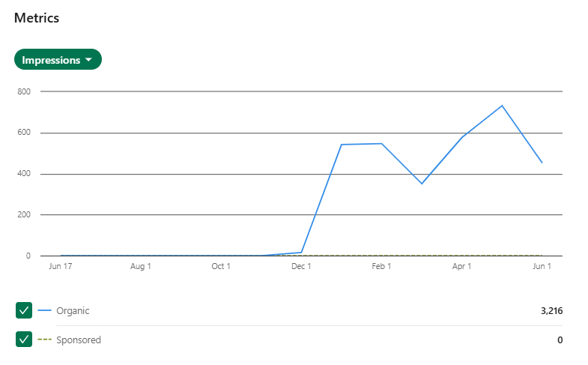The width and height of the screenshot is (588, 365).
Task: Click the Metrics heading
Action: click(x=37, y=18)
